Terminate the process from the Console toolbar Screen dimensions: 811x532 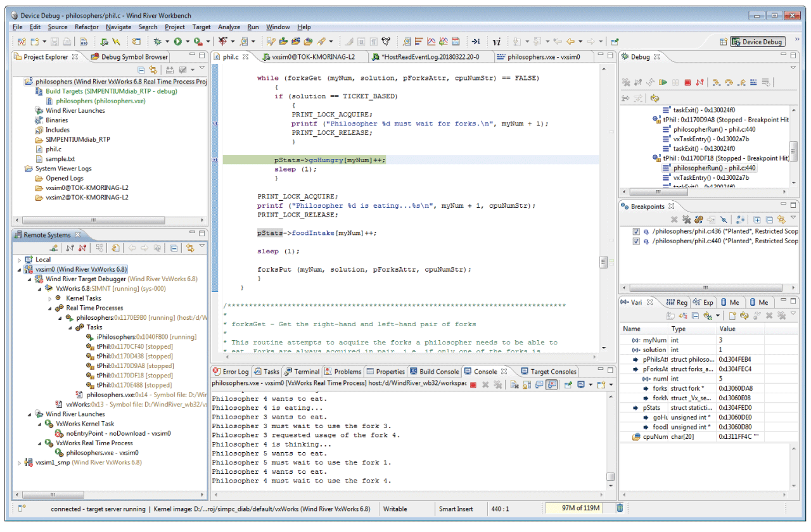click(473, 384)
